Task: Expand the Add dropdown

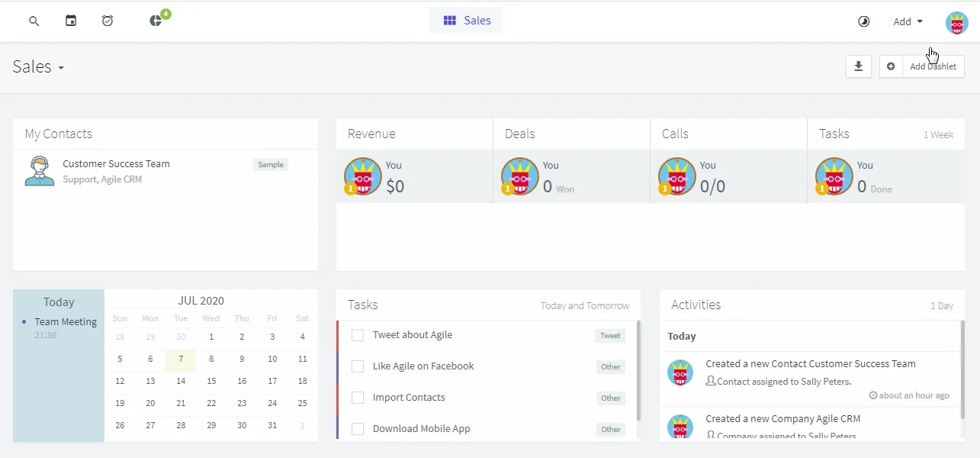Action: tap(908, 21)
